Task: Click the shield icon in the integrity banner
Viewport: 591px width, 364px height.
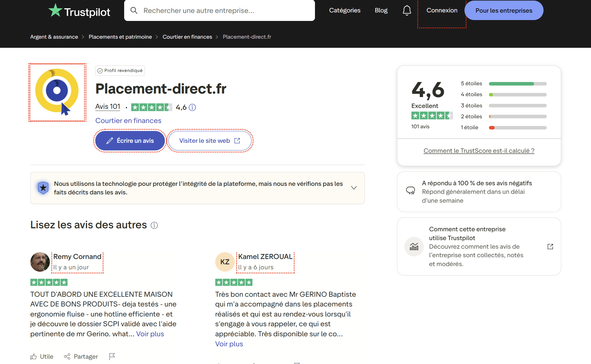Action: click(x=43, y=188)
